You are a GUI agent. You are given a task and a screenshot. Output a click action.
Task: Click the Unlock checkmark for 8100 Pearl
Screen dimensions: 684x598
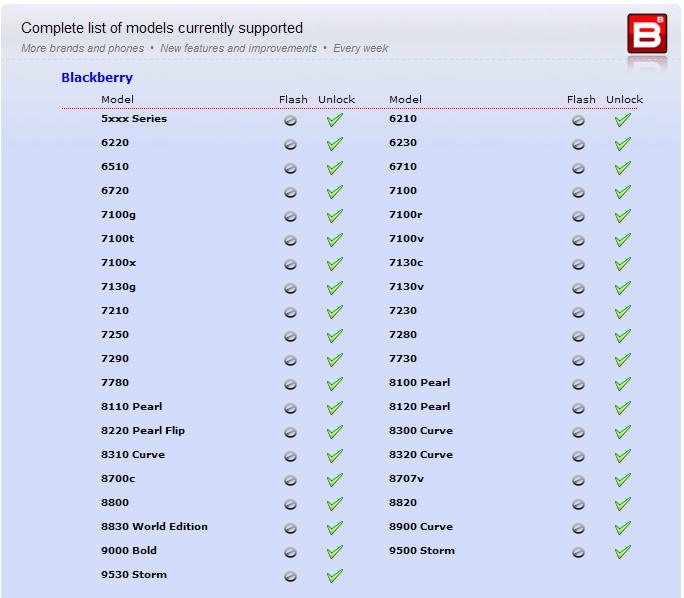click(622, 384)
